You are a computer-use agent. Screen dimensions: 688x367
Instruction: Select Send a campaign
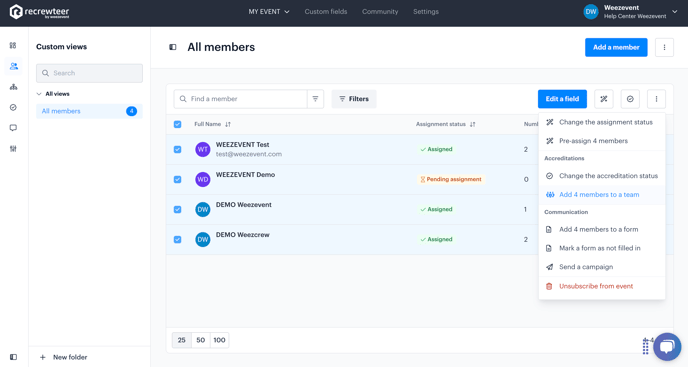coord(602,267)
